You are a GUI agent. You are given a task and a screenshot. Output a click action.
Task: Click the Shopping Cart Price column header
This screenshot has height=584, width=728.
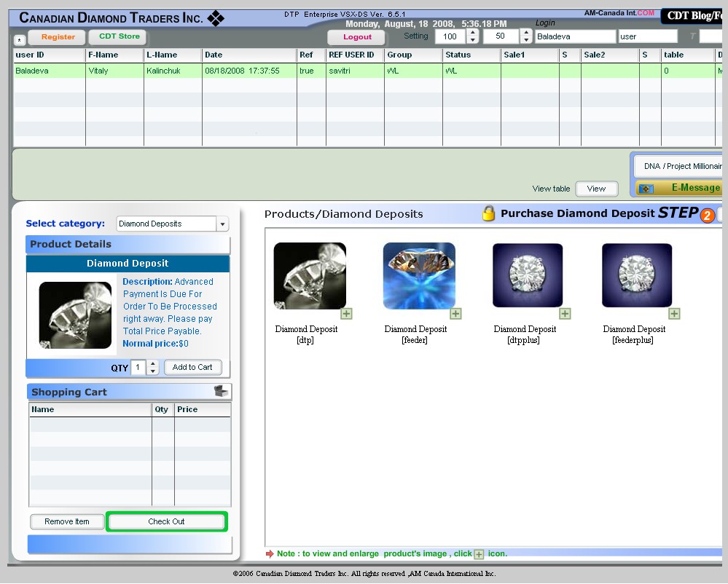point(203,409)
